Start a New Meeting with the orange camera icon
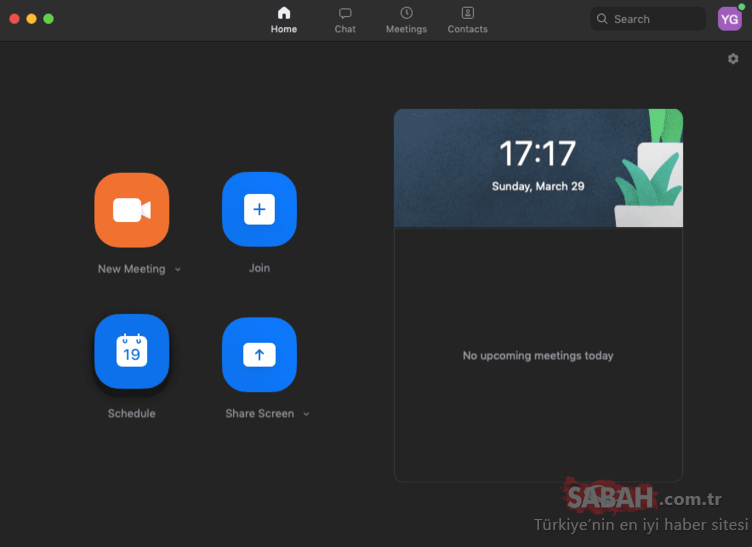 pos(132,210)
